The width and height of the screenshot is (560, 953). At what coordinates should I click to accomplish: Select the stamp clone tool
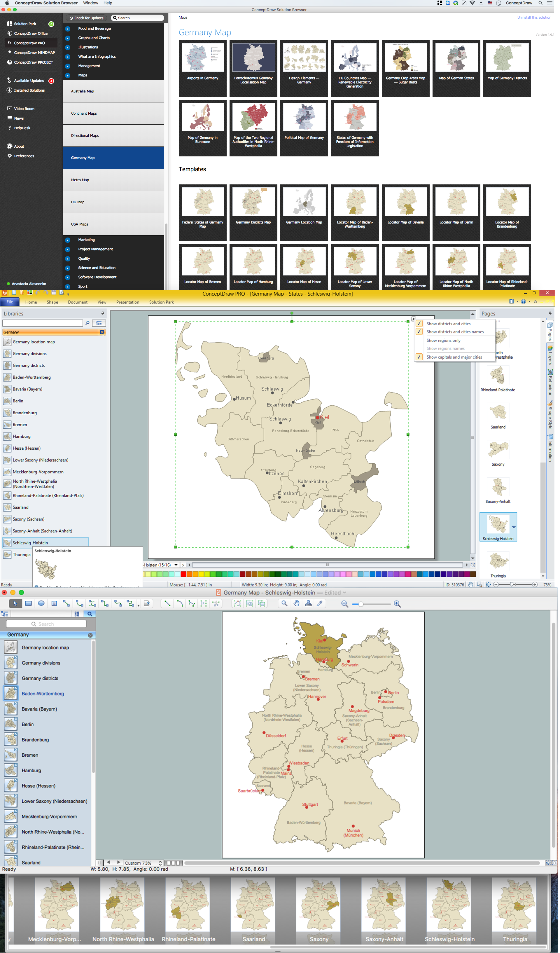309,603
